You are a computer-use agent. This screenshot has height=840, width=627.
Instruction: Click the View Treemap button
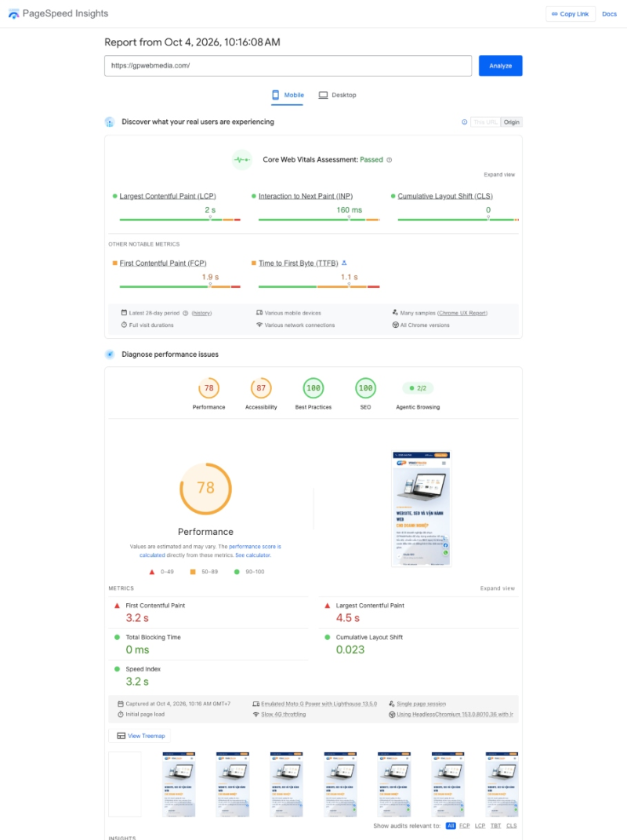pyautogui.click(x=140, y=736)
